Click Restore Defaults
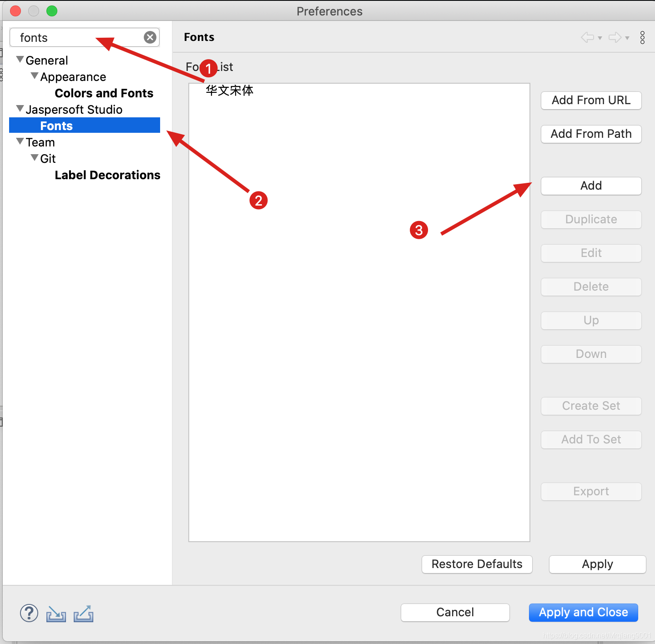This screenshot has height=644, width=655. pos(477,564)
